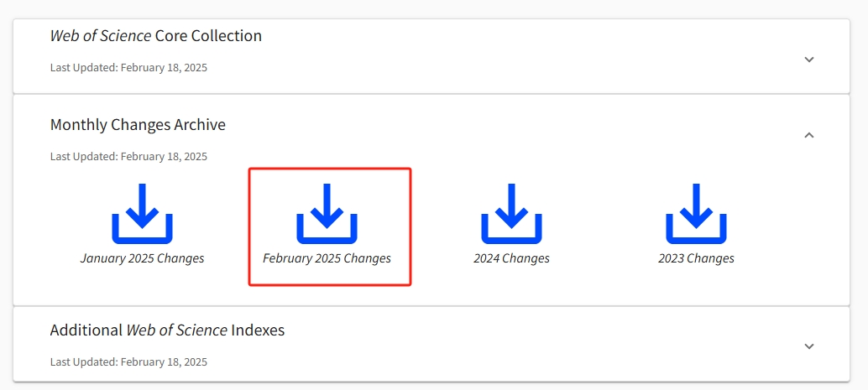The height and width of the screenshot is (390, 868).
Task: Click the Monthly Changes Archive heading
Action: click(x=138, y=125)
